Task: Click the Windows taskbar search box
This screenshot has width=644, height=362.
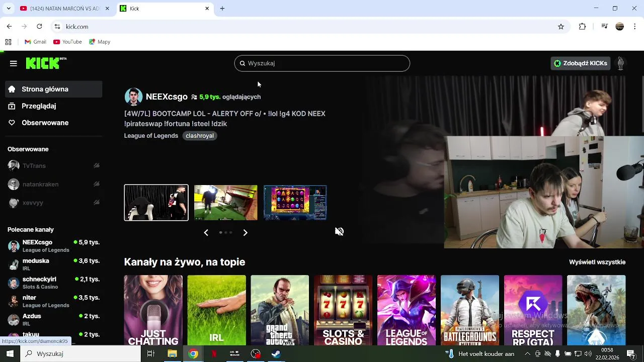Action: tap(80, 354)
